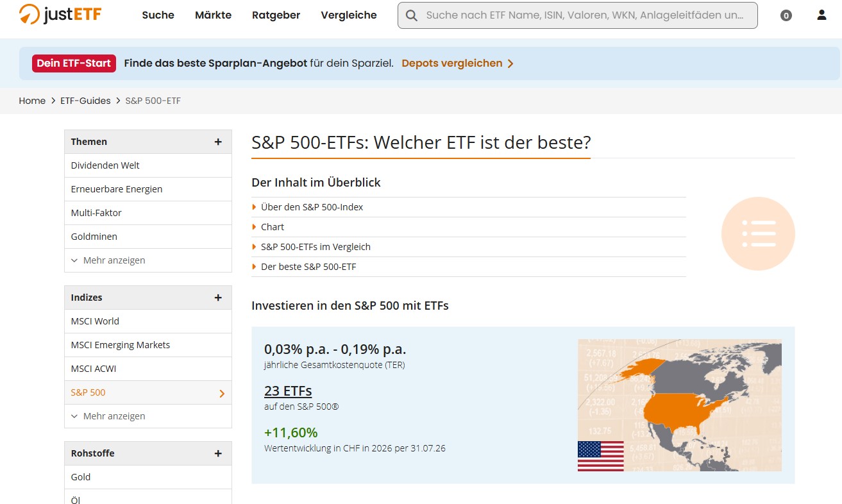Select MSCI World index
842x504 pixels.
tap(148, 321)
